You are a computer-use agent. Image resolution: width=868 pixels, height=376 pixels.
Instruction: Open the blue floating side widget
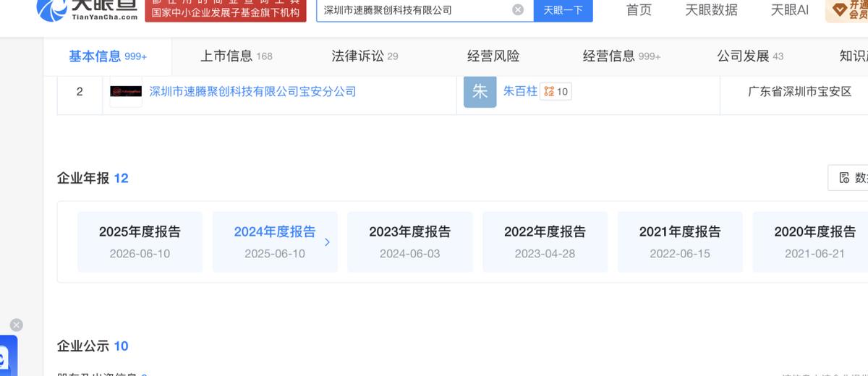click(8, 356)
